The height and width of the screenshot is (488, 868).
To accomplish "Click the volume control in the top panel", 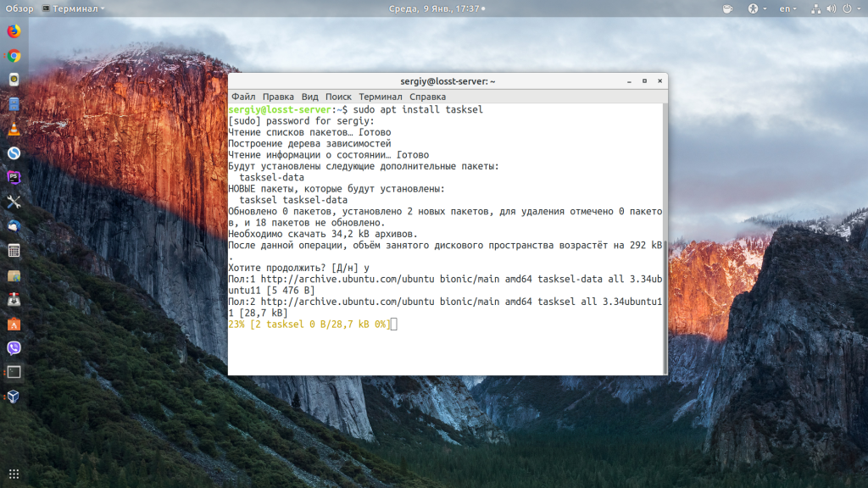I will coord(832,9).
